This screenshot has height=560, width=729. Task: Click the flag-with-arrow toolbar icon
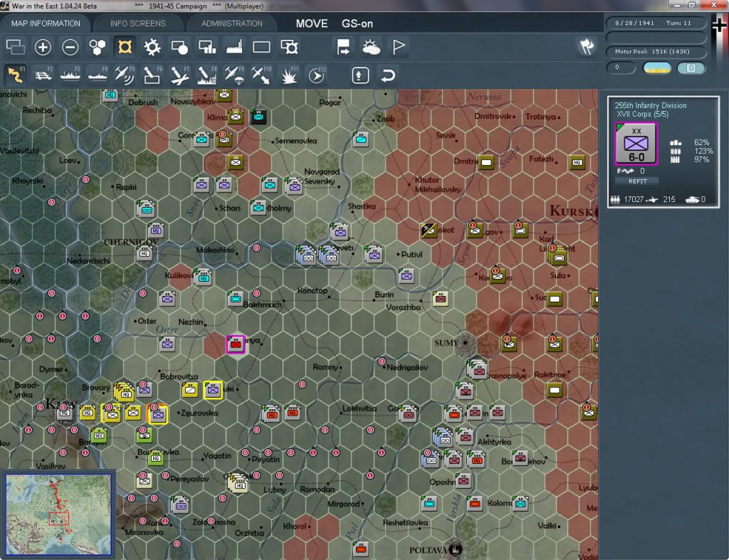point(344,47)
